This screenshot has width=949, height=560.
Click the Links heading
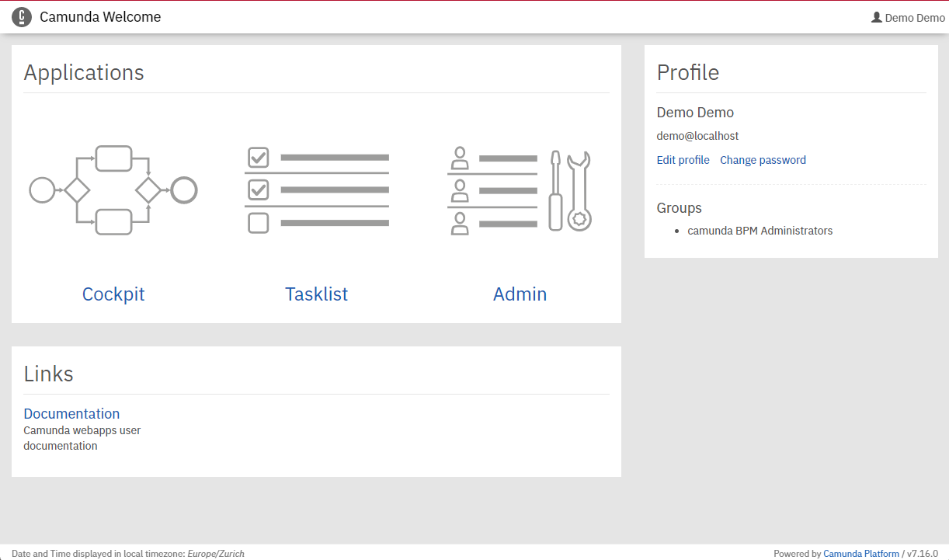pyautogui.click(x=48, y=374)
